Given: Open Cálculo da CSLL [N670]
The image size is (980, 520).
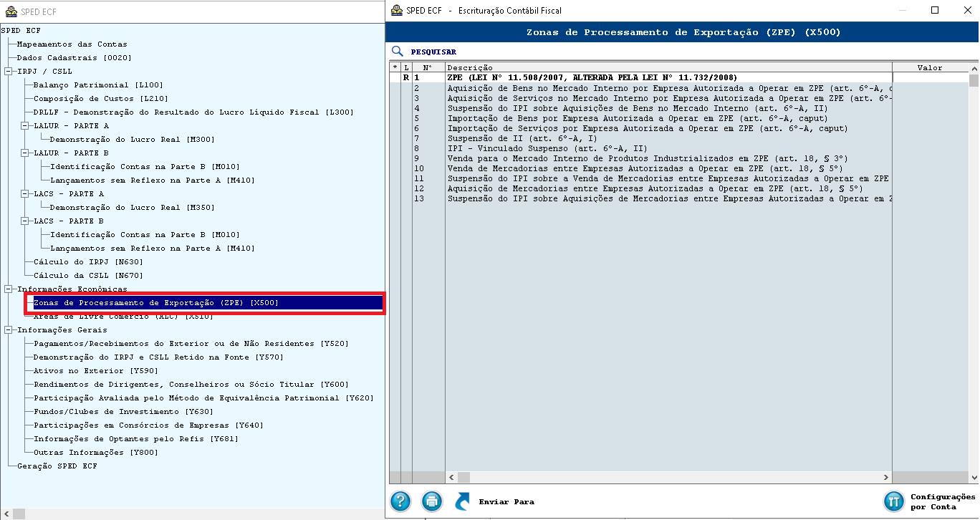Looking at the screenshot, I should click(88, 275).
